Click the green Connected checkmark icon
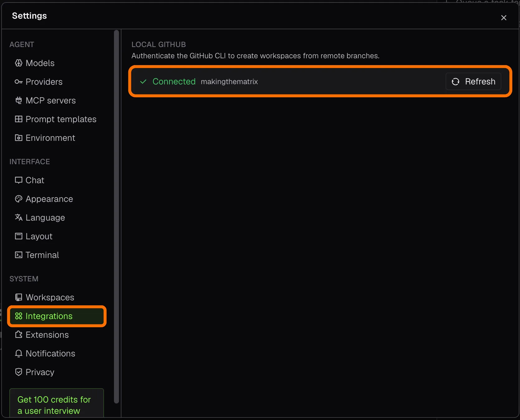Image resolution: width=520 pixels, height=420 pixels. point(143,82)
